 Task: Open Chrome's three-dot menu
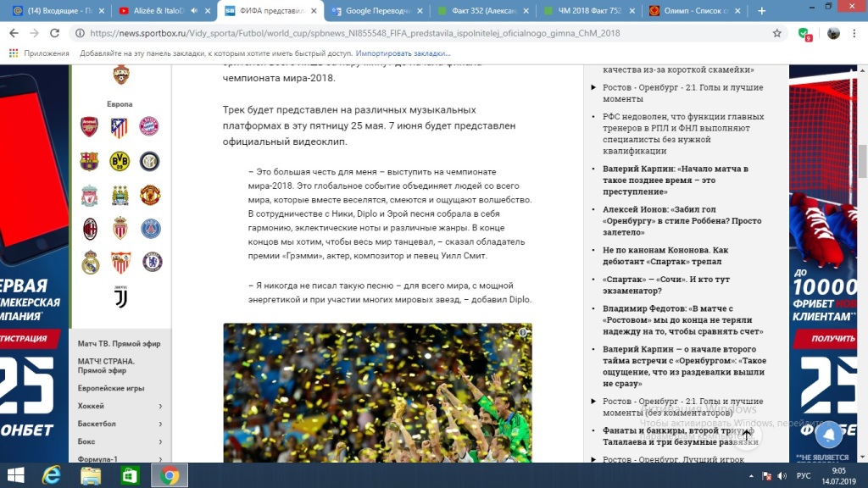pyautogui.click(x=854, y=33)
